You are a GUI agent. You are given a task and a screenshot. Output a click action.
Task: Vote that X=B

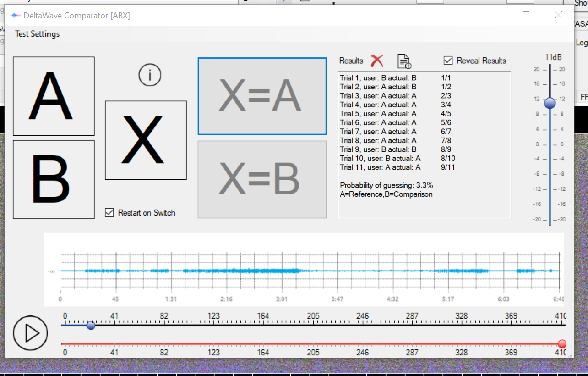tap(262, 179)
